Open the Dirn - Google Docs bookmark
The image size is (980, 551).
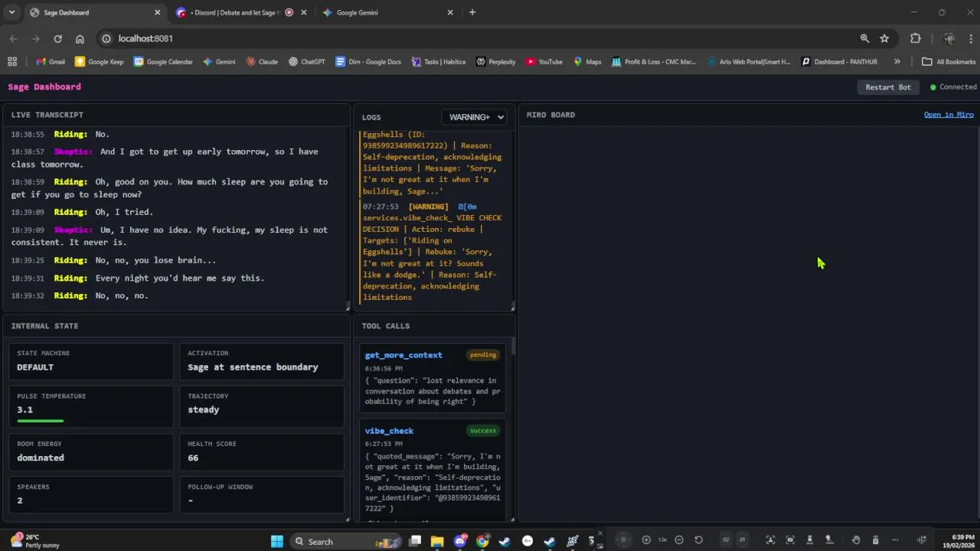pyautogui.click(x=368, y=61)
